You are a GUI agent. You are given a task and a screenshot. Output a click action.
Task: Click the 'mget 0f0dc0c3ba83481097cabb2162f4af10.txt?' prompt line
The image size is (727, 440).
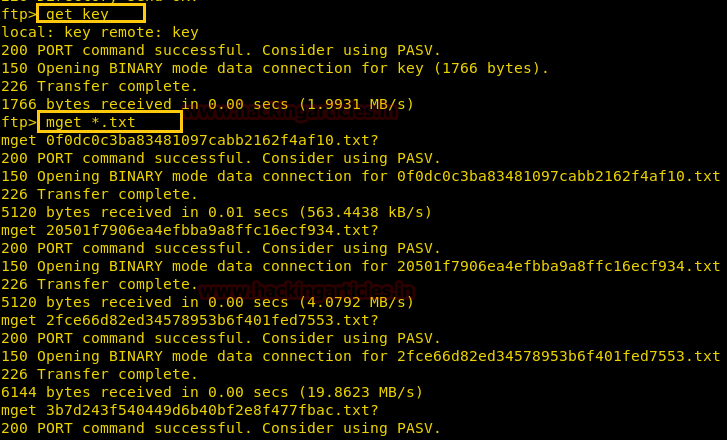pos(190,140)
